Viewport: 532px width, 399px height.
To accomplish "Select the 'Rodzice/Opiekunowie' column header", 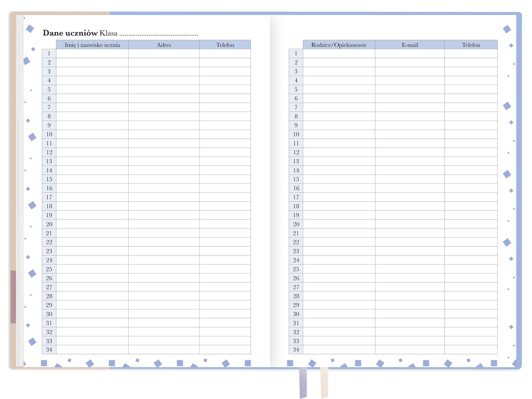I will coord(339,45).
